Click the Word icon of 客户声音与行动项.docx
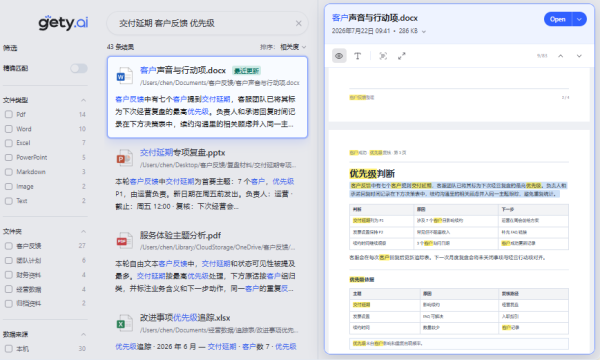This screenshot has width=600, height=360. point(124,76)
